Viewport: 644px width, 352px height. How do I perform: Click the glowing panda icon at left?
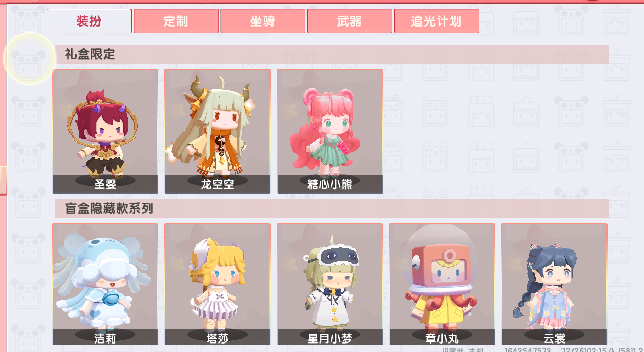29,59
